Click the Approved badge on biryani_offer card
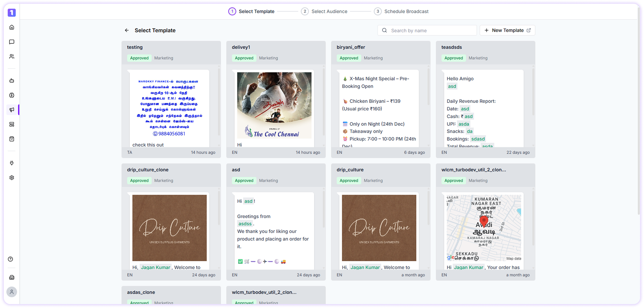 pyautogui.click(x=349, y=58)
